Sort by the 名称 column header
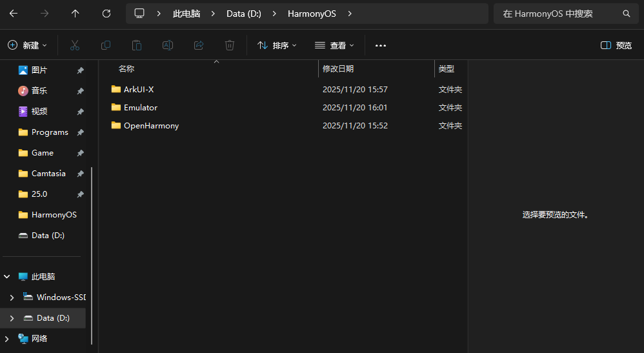The image size is (644, 353). [x=126, y=68]
